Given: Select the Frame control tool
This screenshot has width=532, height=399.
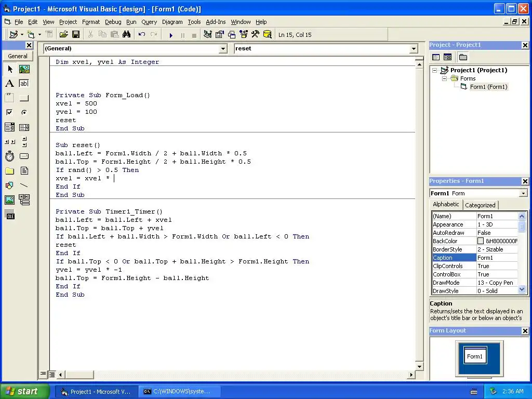Looking at the screenshot, I should pyautogui.click(x=10, y=98).
